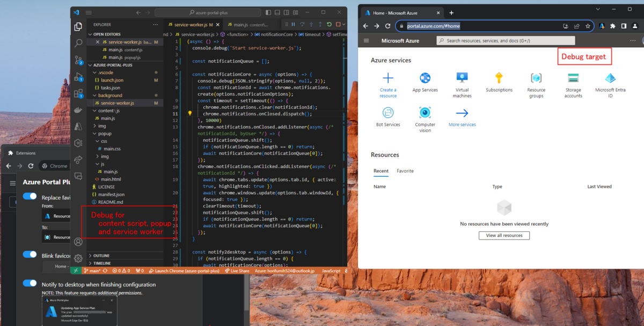644x326 pixels.
Task: Open new tab in Azure Chrome window
Action: click(x=451, y=13)
